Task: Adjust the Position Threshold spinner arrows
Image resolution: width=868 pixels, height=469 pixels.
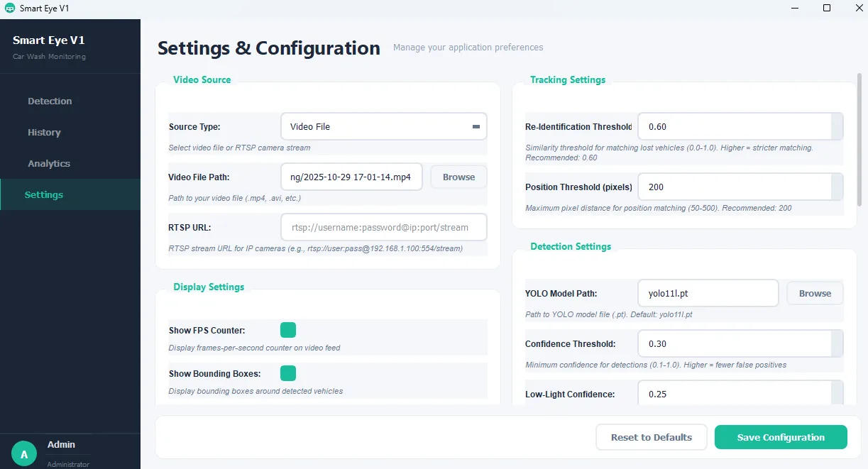Action: point(837,187)
